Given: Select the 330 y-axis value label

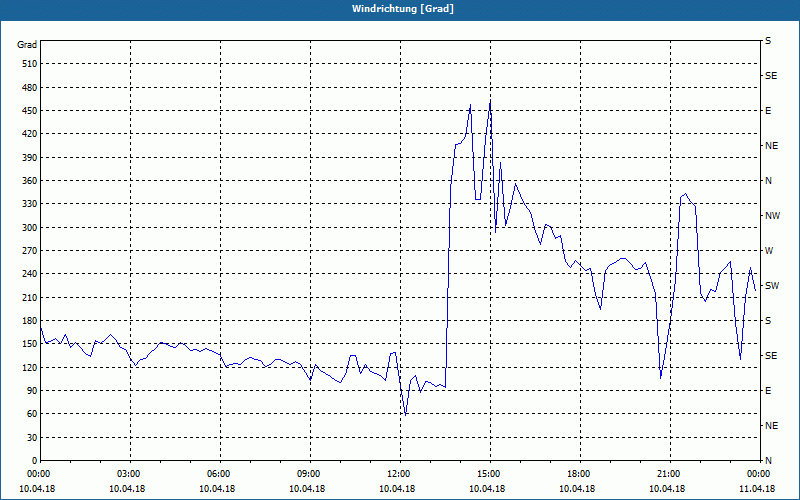Looking at the screenshot, I should click(x=30, y=204).
